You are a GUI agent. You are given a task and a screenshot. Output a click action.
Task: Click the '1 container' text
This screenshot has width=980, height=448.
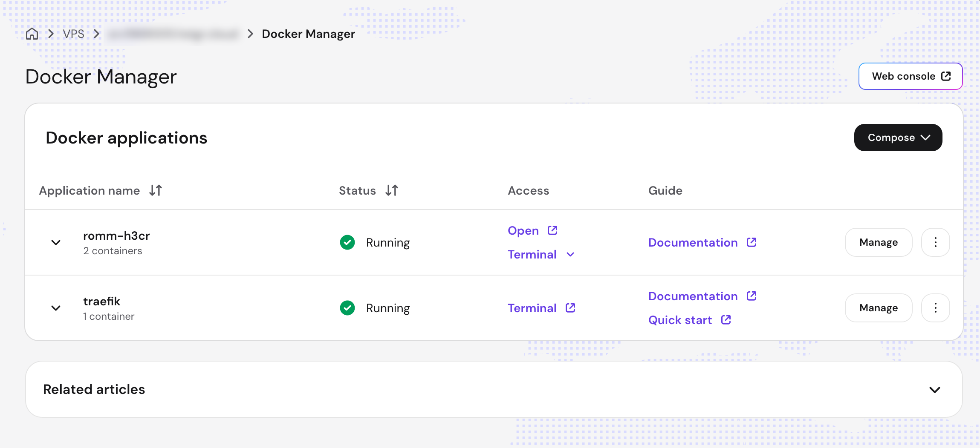coord(109,316)
